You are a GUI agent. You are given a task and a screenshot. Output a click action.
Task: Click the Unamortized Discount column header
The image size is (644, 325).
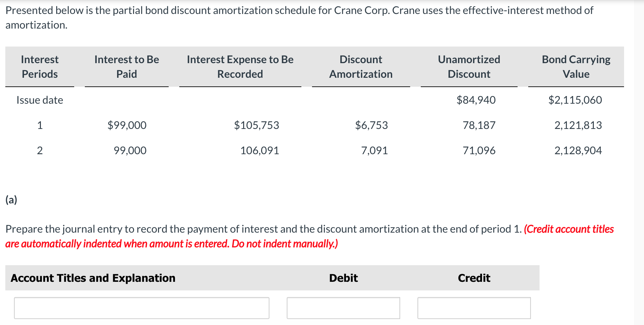tap(469, 66)
